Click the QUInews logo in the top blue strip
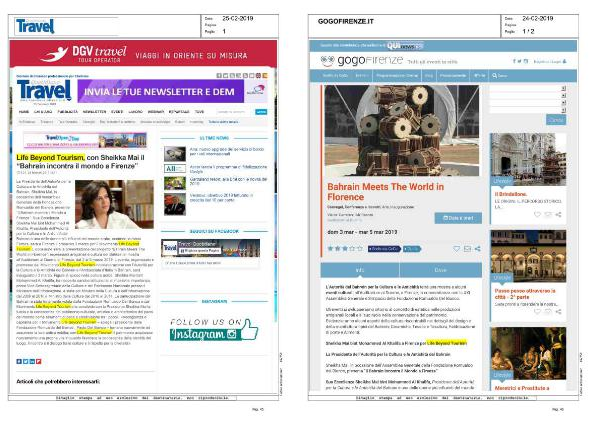Viewport: 600px width, 424px height. 405,46
